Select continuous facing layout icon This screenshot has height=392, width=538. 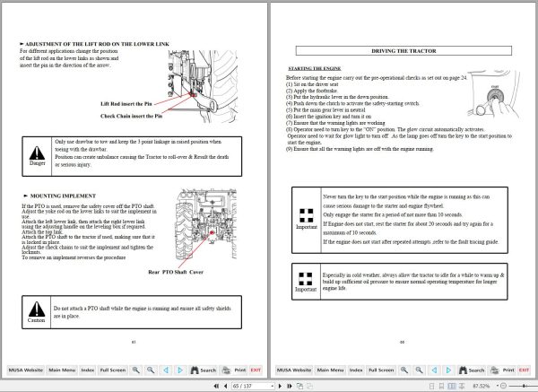tap(462, 386)
